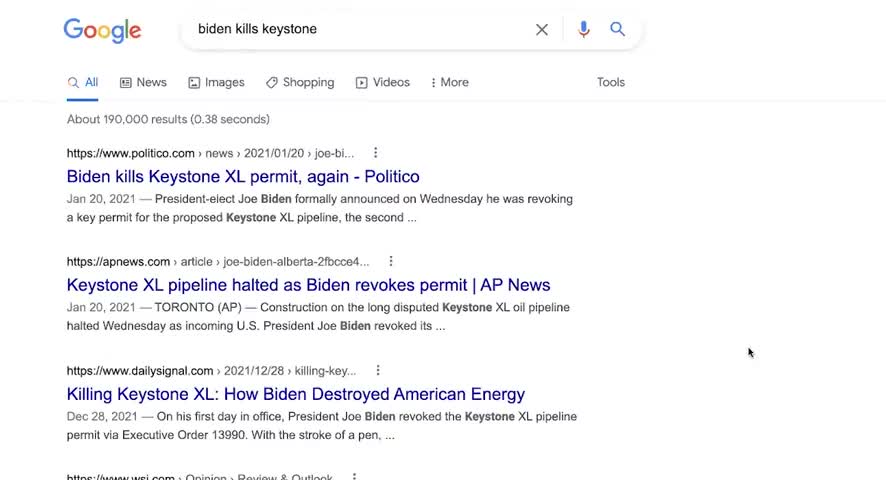Open "Killing Keystone XL" Daily Signal link
This screenshot has height=480, width=886.
(295, 394)
